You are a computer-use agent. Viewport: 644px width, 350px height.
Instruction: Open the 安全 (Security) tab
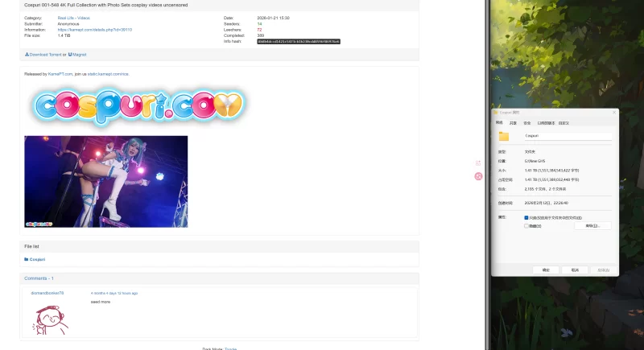click(527, 123)
